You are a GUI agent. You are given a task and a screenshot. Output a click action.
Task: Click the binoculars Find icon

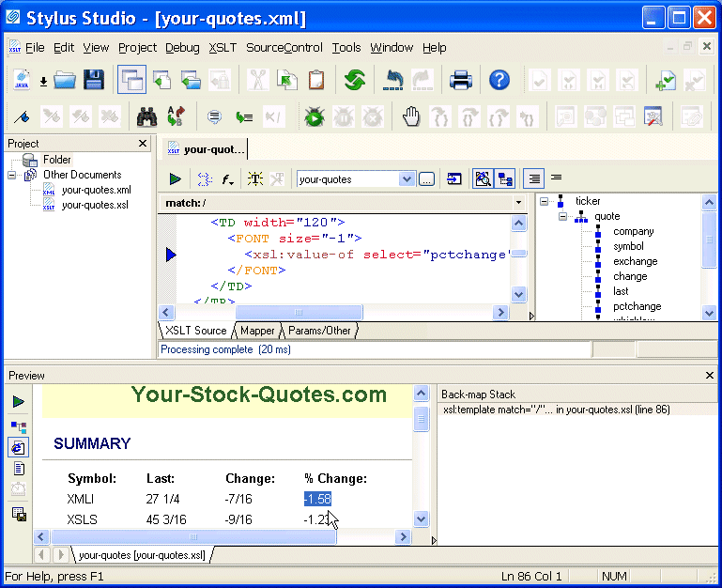[x=146, y=117]
